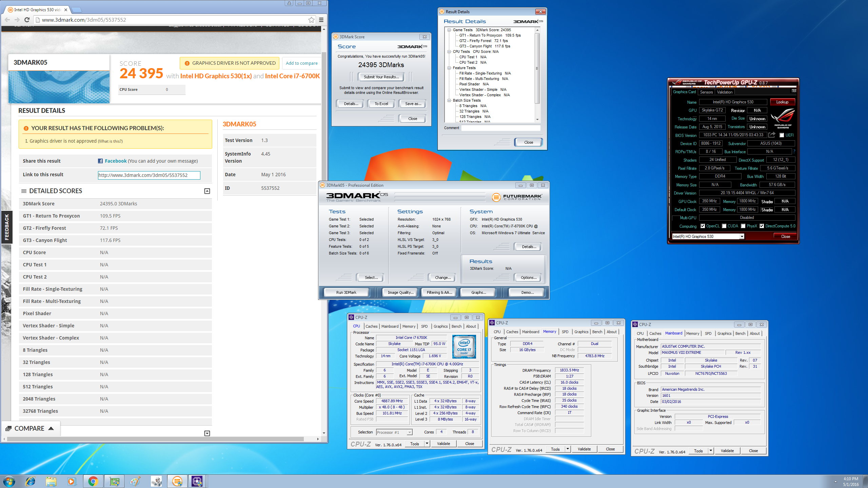This screenshot has width=868, height=488.
Task: Open the Tools dropdown arrow in CPU tab window
Action: [x=427, y=444]
